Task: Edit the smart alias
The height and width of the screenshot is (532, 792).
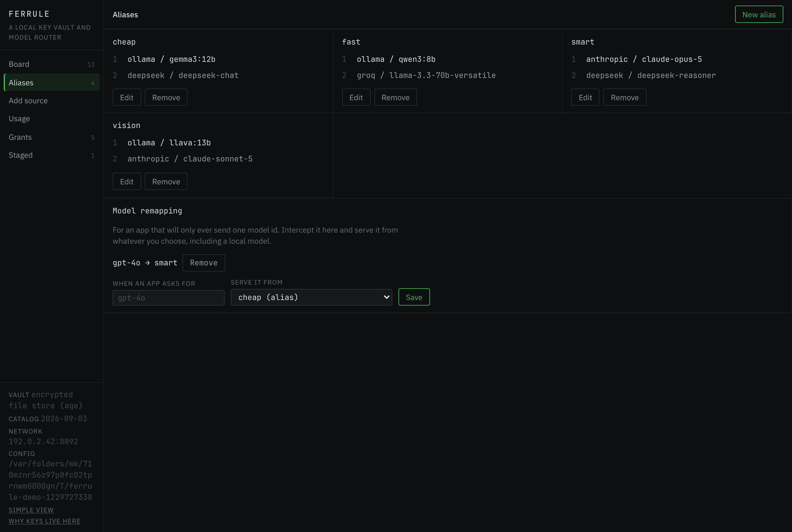Action: pos(585,97)
